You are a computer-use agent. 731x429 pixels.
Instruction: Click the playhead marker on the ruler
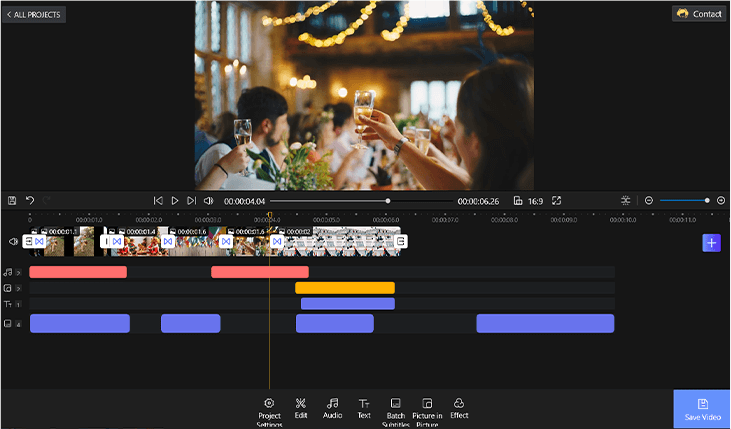coord(269,215)
